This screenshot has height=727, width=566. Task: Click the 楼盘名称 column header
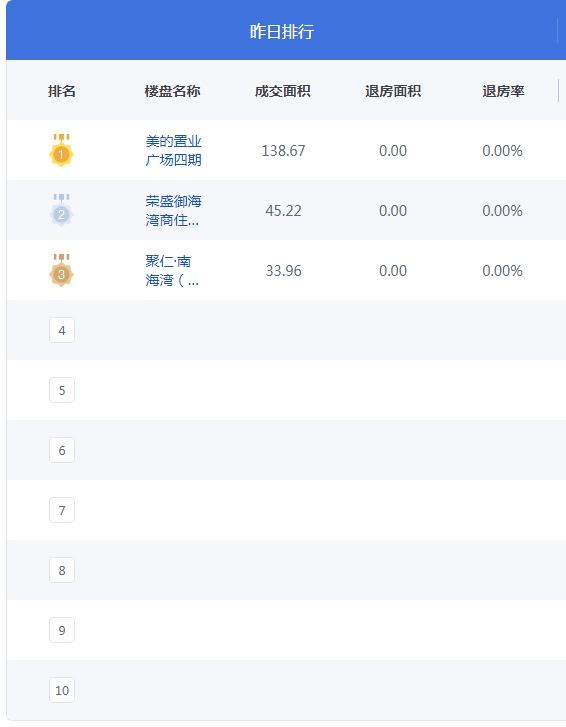pyautogui.click(x=172, y=91)
